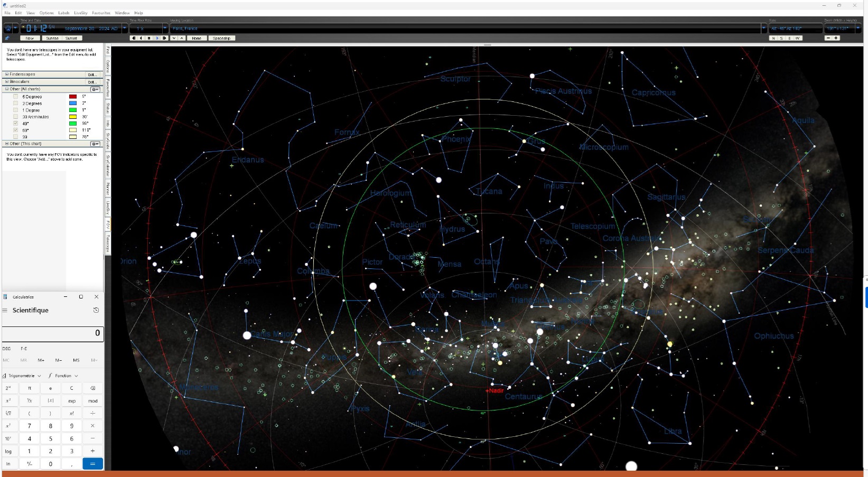
Task: Open Calculatrice navigation hamburger menu
Action: (5, 310)
